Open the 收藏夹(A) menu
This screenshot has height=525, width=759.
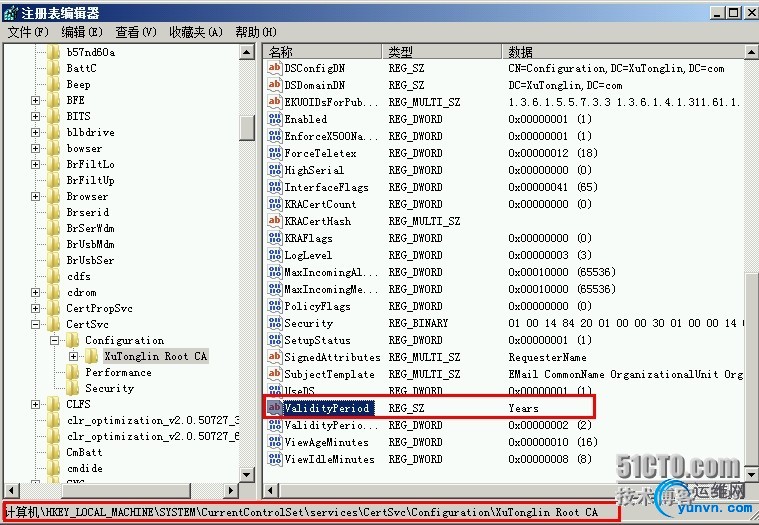coord(196,32)
